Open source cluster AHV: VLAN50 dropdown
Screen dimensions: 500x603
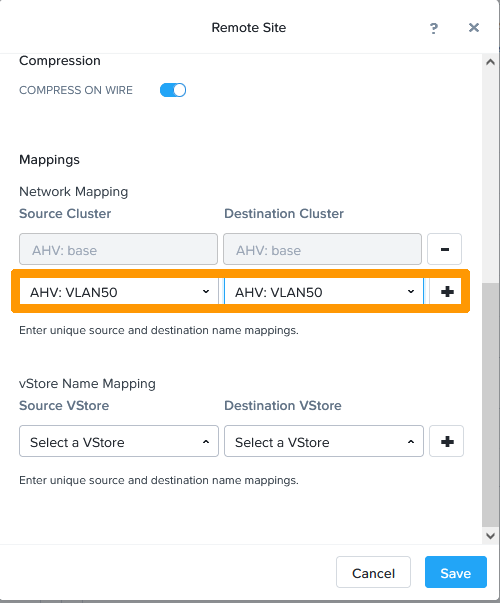(x=119, y=292)
